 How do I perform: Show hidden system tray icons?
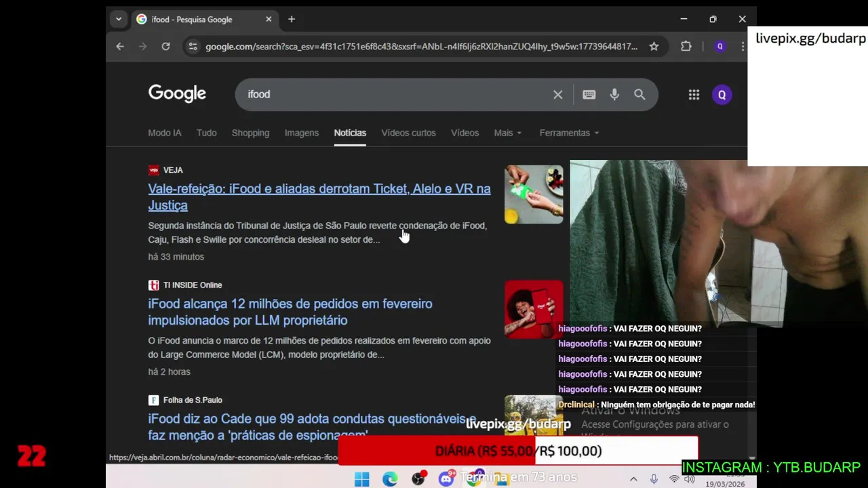click(633, 479)
